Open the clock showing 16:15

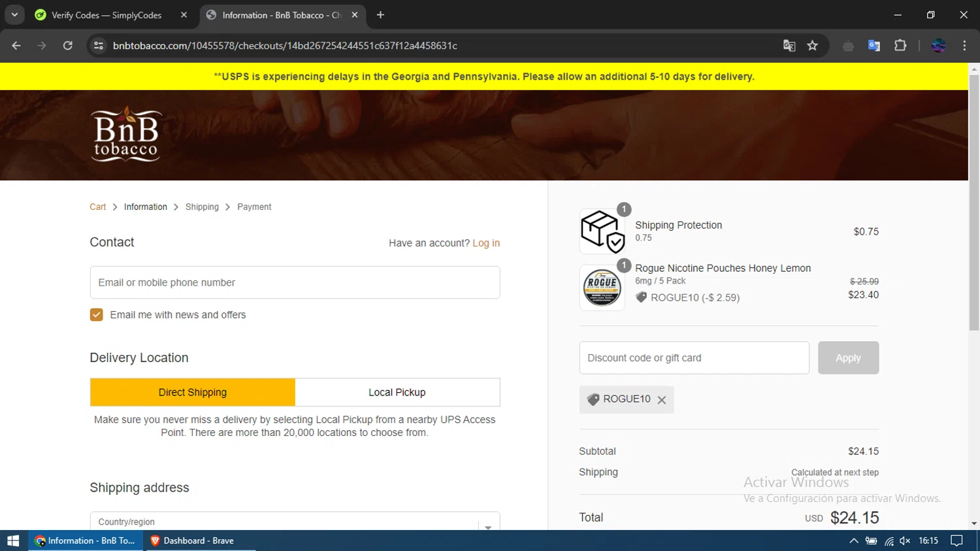(x=928, y=541)
